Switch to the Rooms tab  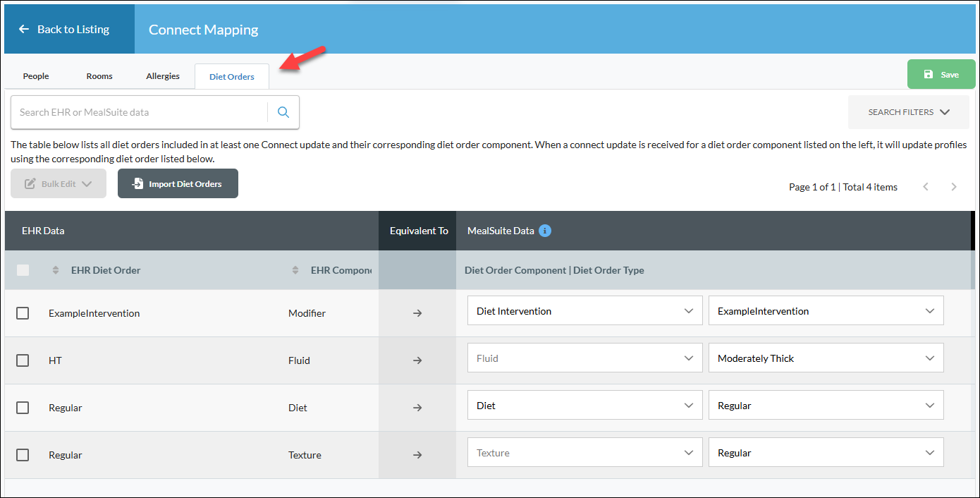(x=99, y=76)
